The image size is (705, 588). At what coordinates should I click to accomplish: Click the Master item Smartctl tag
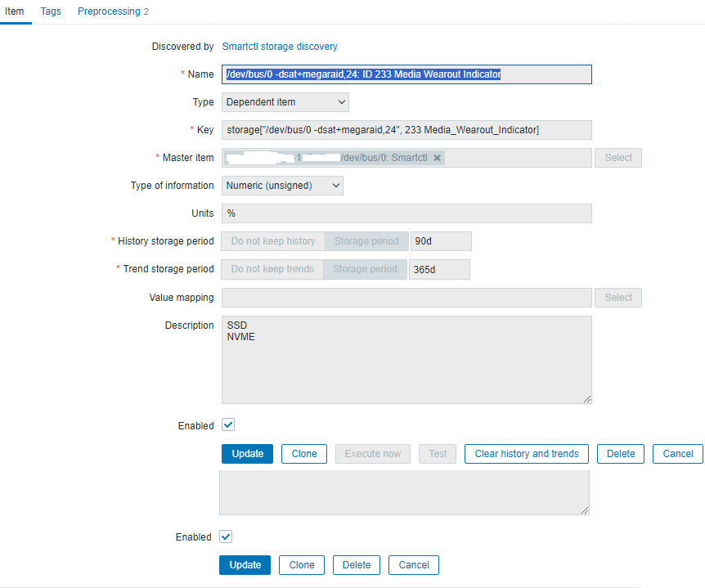click(334, 158)
